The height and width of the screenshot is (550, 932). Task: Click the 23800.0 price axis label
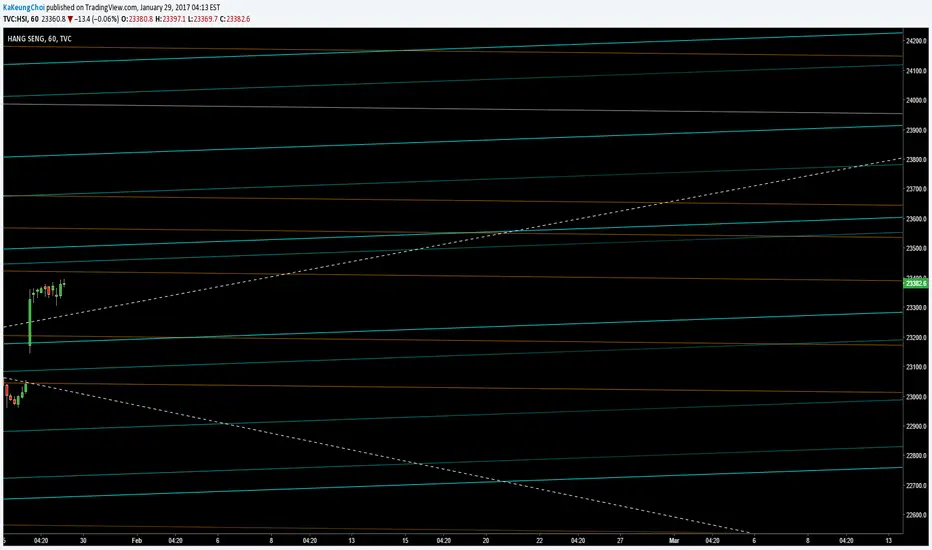916,160
